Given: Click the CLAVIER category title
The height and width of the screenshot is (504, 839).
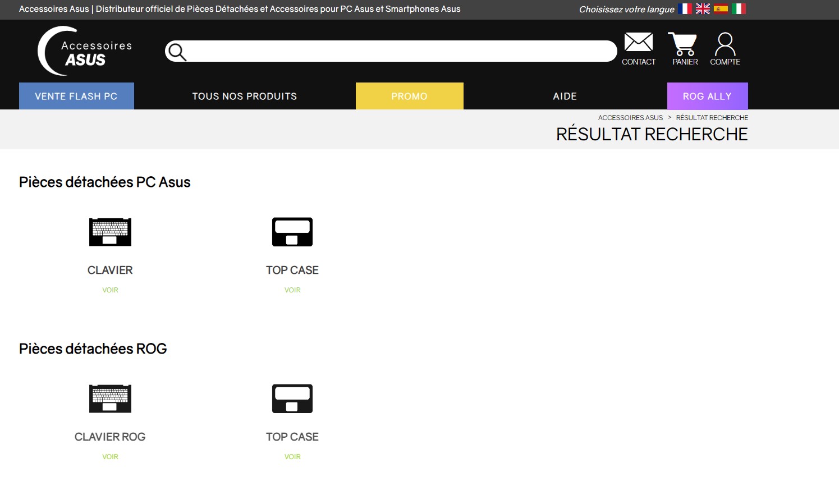Looking at the screenshot, I should (x=110, y=270).
